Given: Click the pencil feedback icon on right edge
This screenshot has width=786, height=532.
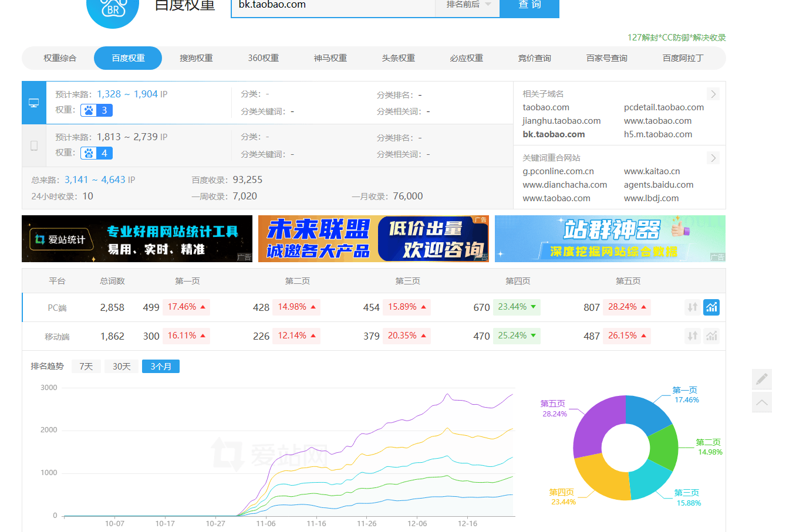Looking at the screenshot, I should (x=762, y=379).
